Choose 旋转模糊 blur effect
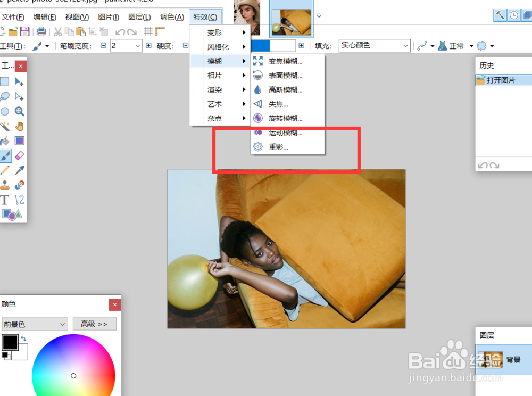Screen dimensions: 532x396 click(288, 118)
